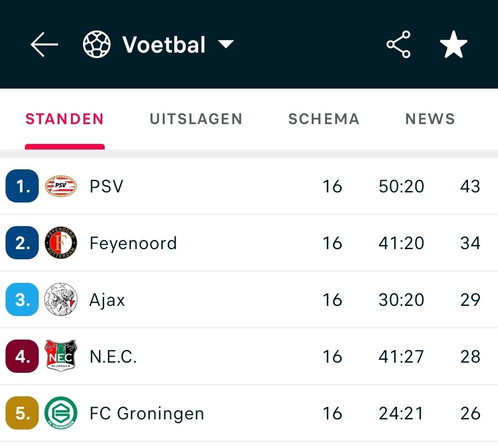Tap the back arrow icon
The image size is (498, 448).
[44, 44]
